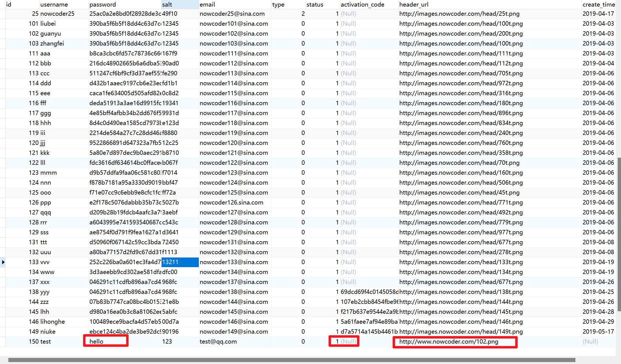Image resolution: width=621 pixels, height=364 pixels.
Task: Select the selected salt cell '13211'
Action: click(x=180, y=262)
